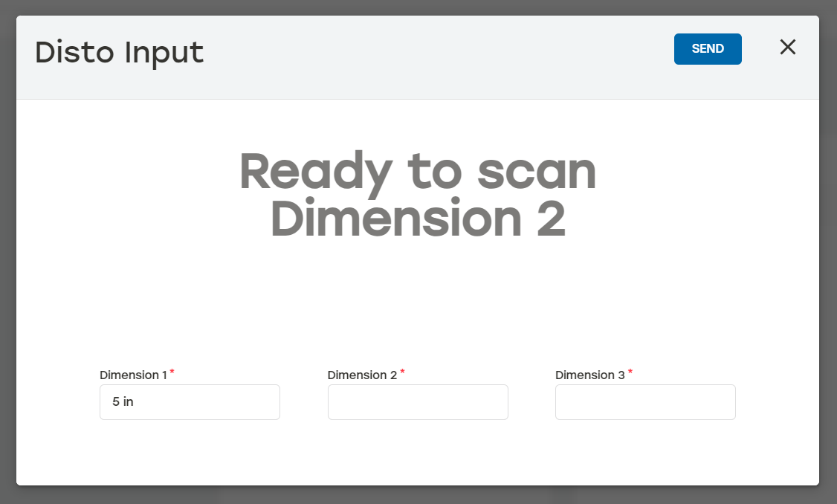Image resolution: width=837 pixels, height=504 pixels.
Task: Click the "Disto Input" dialog title
Action: tap(119, 53)
